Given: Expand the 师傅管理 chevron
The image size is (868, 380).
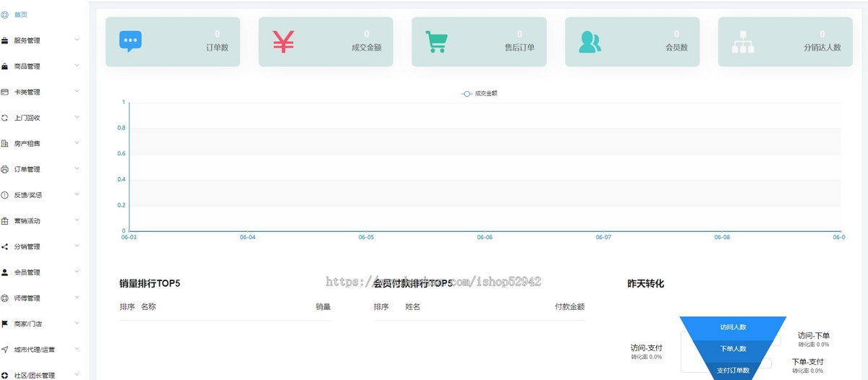Looking at the screenshot, I should pyautogui.click(x=77, y=298).
